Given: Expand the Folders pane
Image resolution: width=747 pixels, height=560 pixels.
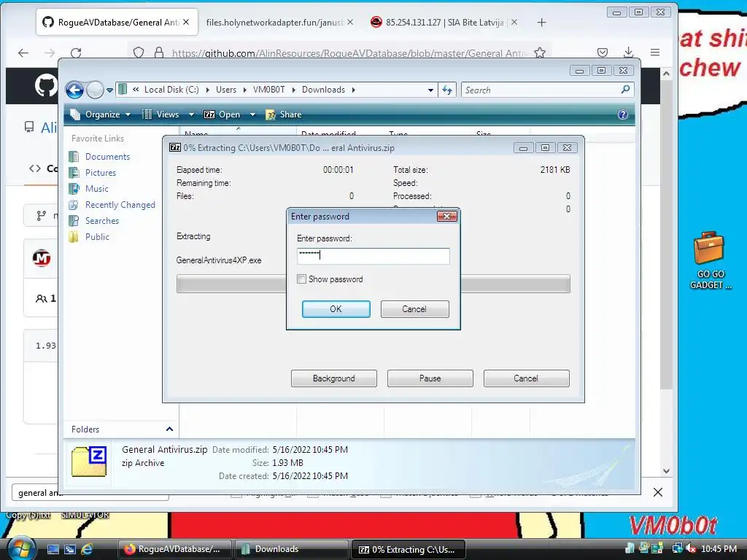Looking at the screenshot, I should pyautogui.click(x=169, y=429).
